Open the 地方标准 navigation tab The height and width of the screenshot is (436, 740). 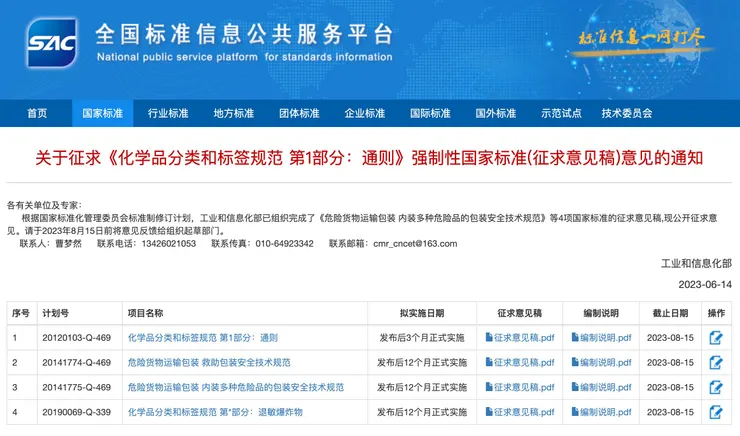(234, 113)
